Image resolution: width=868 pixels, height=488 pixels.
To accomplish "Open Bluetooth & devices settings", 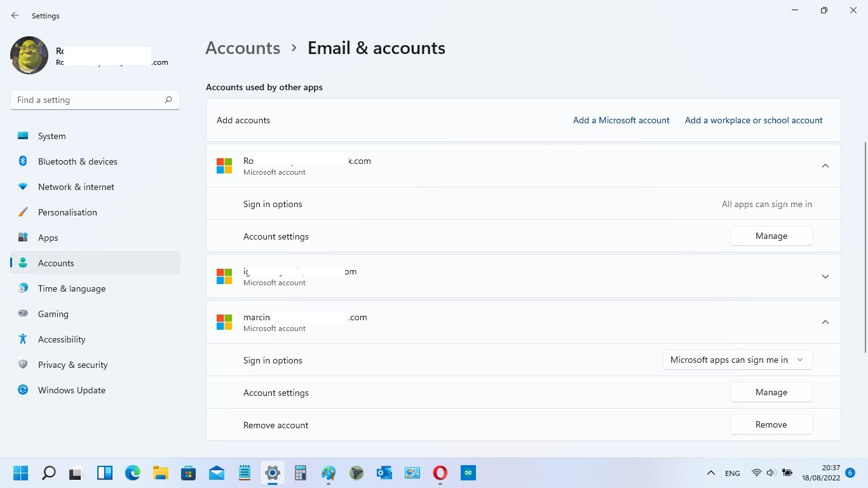I will (x=95, y=161).
